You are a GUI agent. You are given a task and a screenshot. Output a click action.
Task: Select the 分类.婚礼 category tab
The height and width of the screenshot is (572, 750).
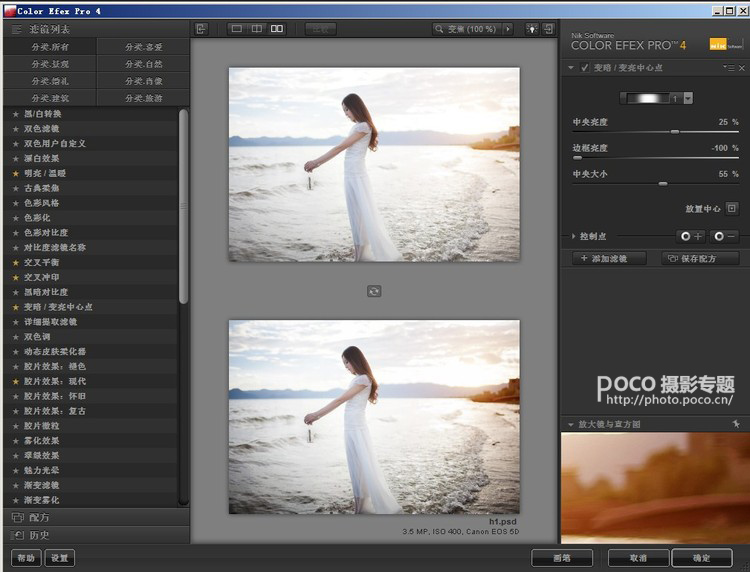pyautogui.click(x=50, y=81)
